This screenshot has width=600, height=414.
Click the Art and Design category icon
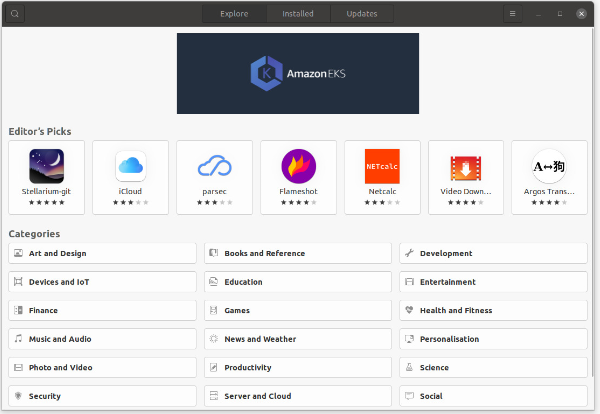18,253
